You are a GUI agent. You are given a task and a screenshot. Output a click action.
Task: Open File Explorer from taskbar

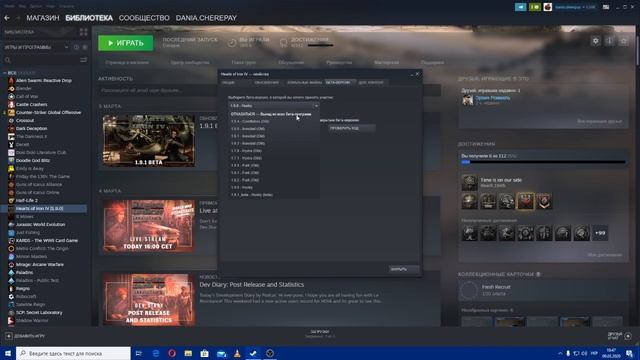click(x=188, y=353)
